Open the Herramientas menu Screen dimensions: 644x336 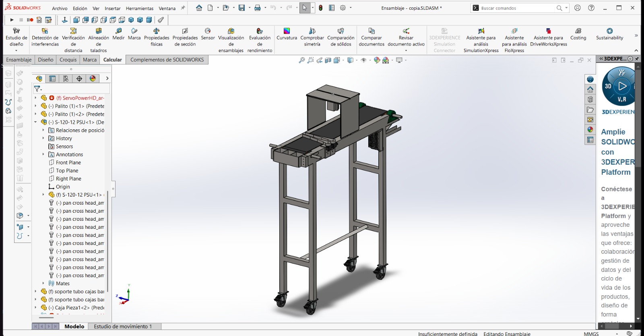[140, 8]
